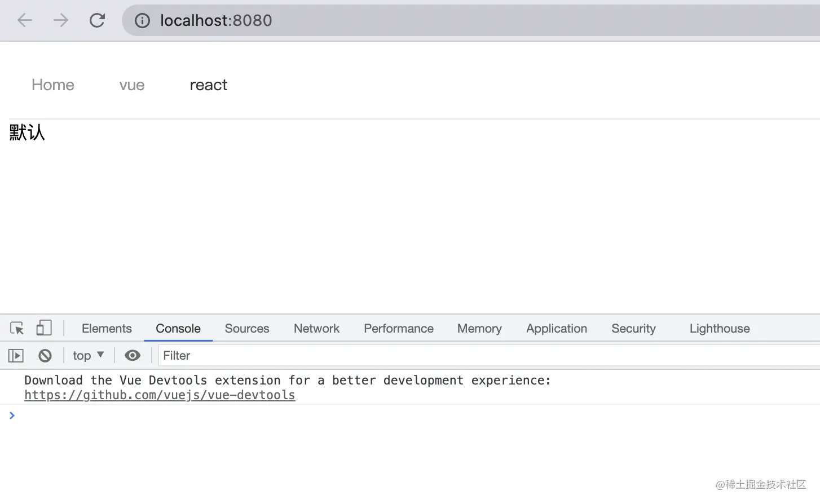
Task: Clear the console with the ban icon
Action: point(45,356)
